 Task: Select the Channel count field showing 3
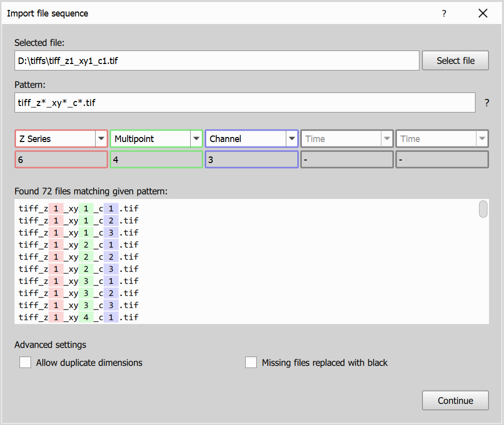coord(251,159)
